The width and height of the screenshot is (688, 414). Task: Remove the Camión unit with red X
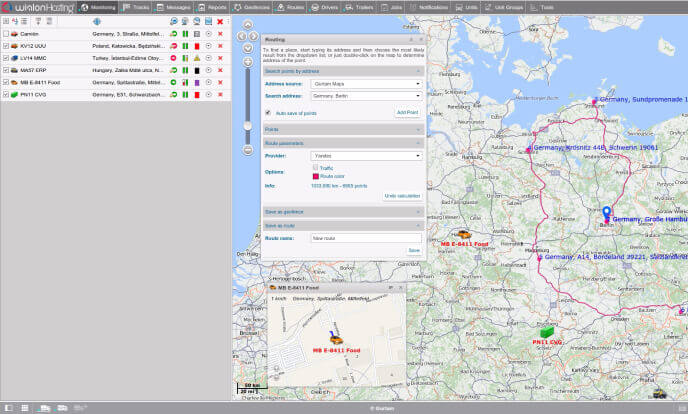(220, 34)
